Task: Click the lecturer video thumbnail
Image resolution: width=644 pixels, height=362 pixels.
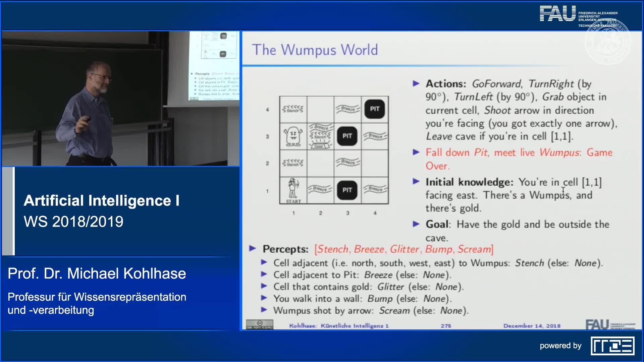Action: [121, 99]
